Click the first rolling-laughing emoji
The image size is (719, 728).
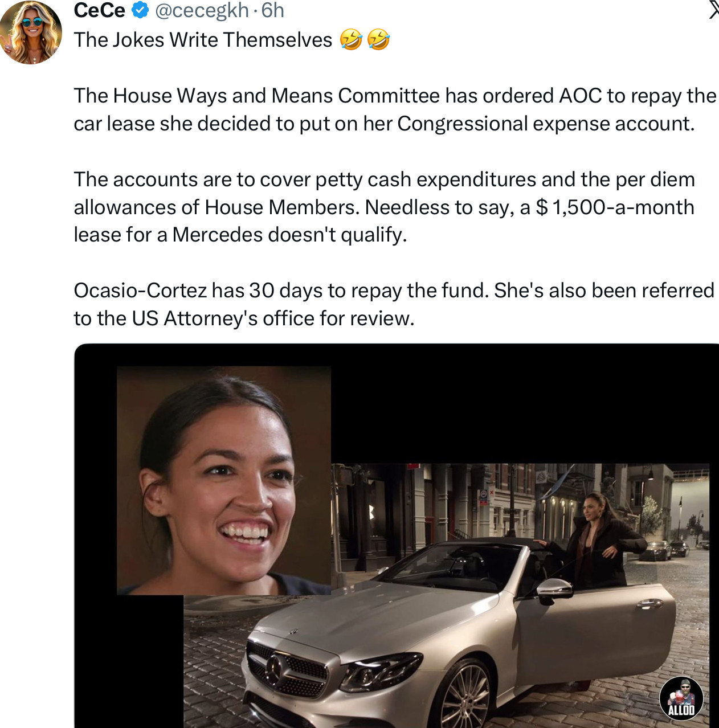[351, 40]
